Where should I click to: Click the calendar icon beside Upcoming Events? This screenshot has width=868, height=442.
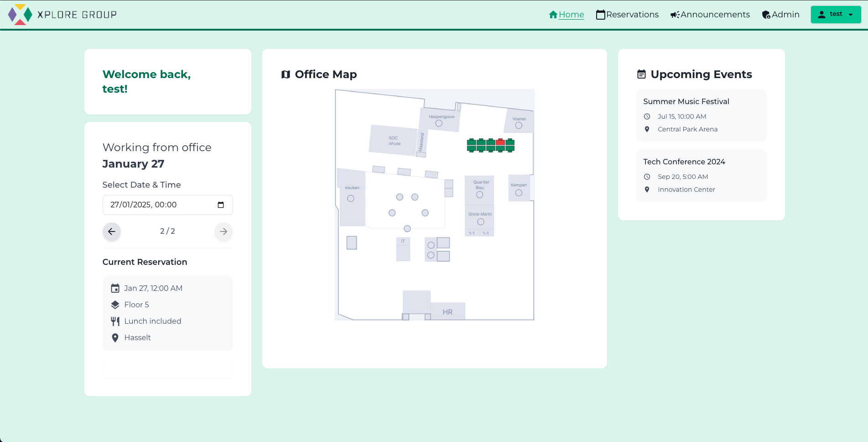pos(641,74)
